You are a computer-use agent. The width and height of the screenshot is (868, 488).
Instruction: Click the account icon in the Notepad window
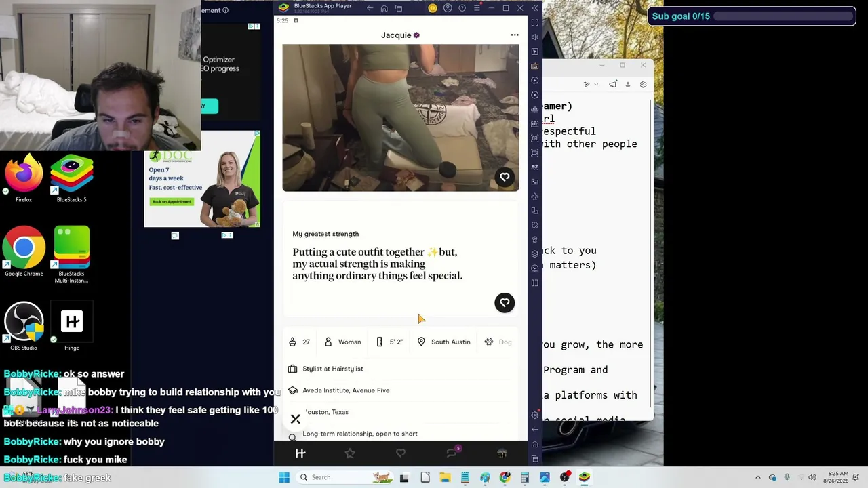click(628, 85)
